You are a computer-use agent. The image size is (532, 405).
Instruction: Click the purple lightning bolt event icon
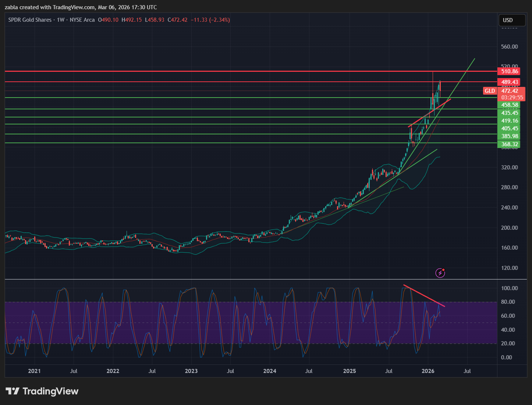440,273
